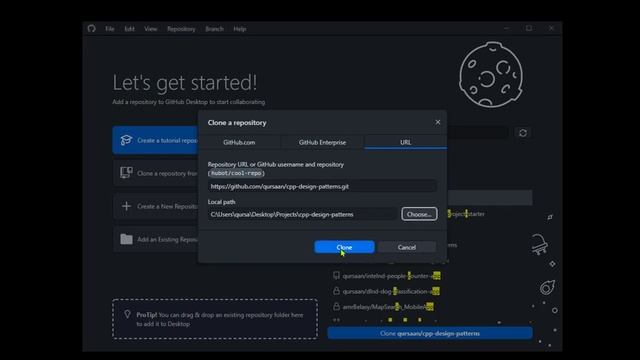This screenshot has height=360, width=640.
Task: Click the Clone qursaan/cpp-design-patterns button
Action: point(430,333)
